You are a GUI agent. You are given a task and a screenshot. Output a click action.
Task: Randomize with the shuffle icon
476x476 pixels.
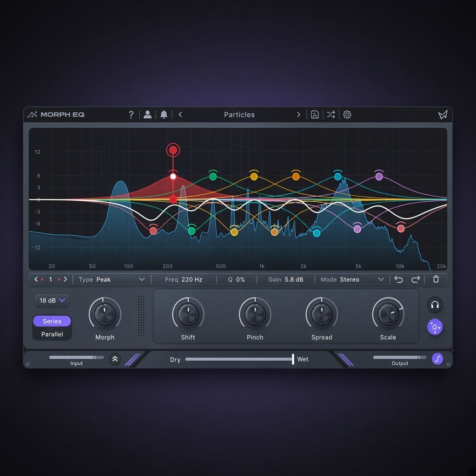pyautogui.click(x=331, y=114)
